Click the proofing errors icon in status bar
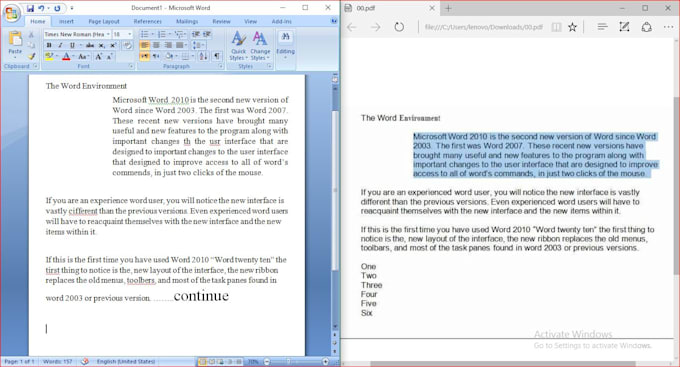The image size is (680, 367). [85, 361]
